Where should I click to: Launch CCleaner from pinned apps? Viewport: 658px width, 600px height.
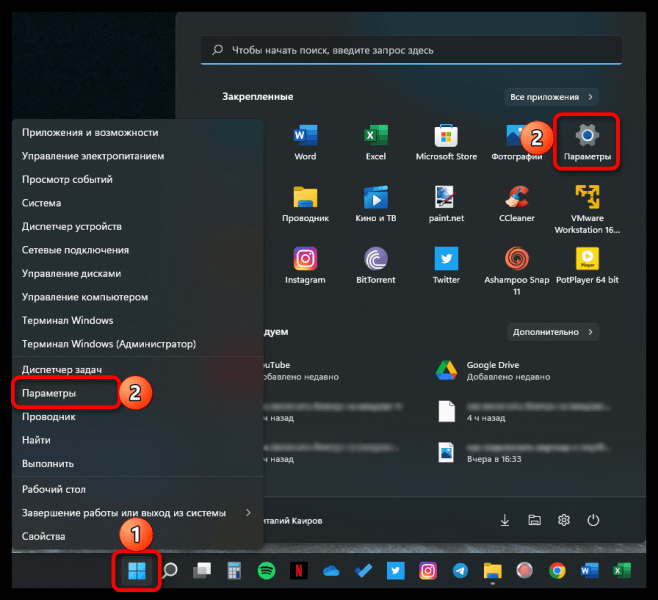(517, 204)
